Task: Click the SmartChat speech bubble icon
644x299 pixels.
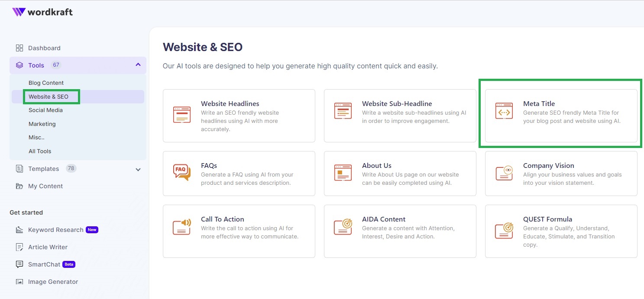Action: [19, 264]
